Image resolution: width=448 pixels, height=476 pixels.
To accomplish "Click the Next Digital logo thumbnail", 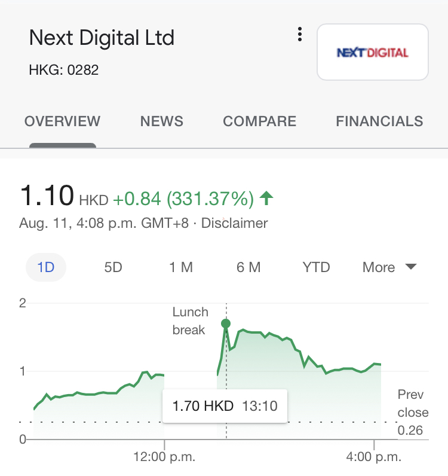I will [372, 52].
